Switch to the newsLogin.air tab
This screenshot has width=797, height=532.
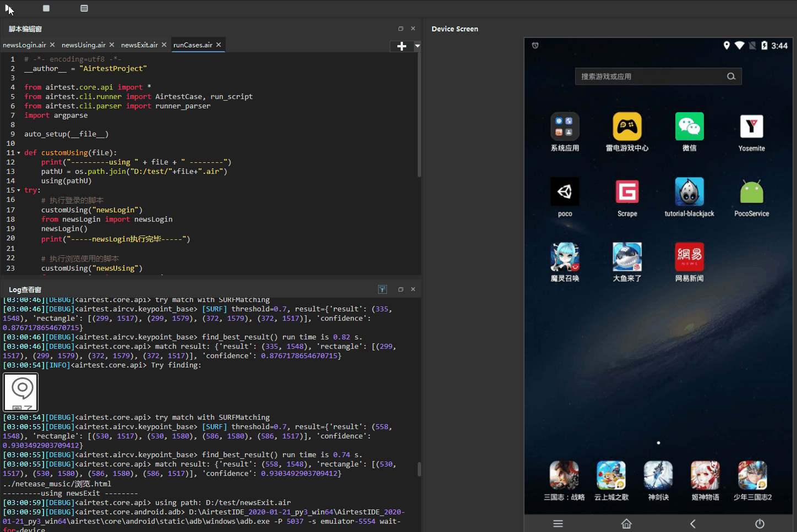tap(24, 45)
